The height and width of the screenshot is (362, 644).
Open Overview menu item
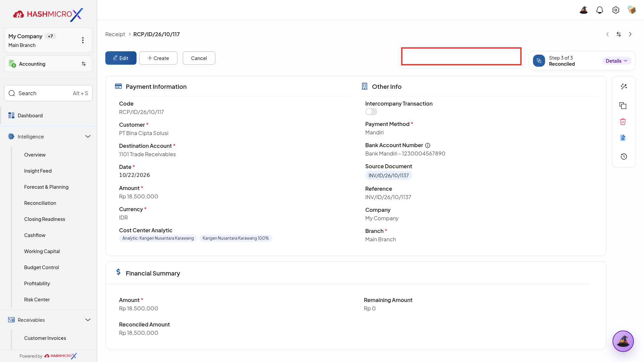click(35, 155)
